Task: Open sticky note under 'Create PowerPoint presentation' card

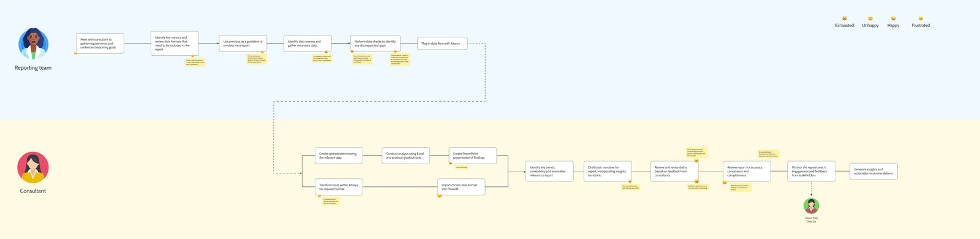Action: (x=461, y=167)
